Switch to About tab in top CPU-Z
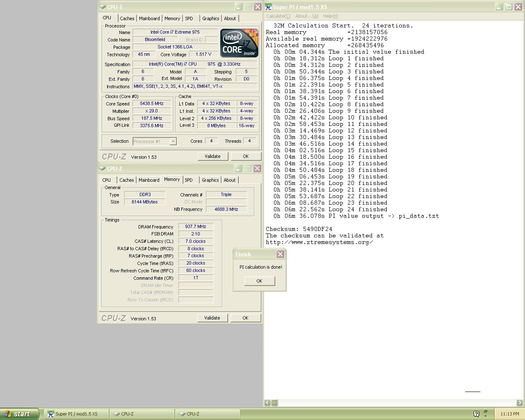525x420 pixels. point(230,18)
